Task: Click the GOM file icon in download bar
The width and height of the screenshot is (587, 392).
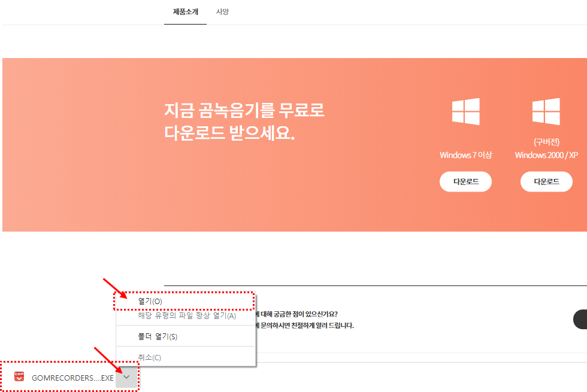Action: [x=19, y=376]
